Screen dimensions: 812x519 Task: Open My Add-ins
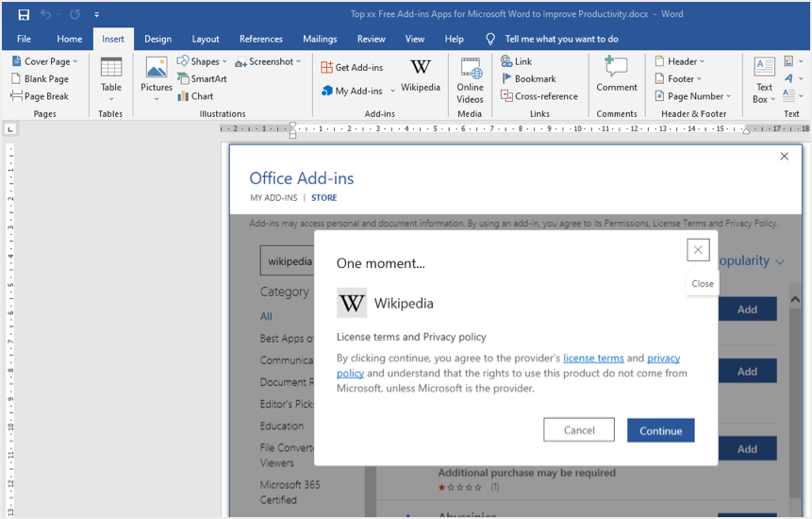352,91
